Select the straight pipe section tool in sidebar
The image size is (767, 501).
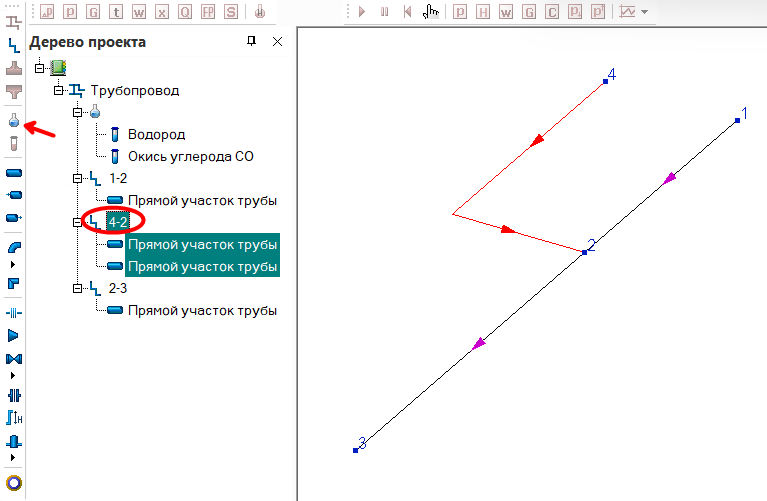click(x=14, y=172)
